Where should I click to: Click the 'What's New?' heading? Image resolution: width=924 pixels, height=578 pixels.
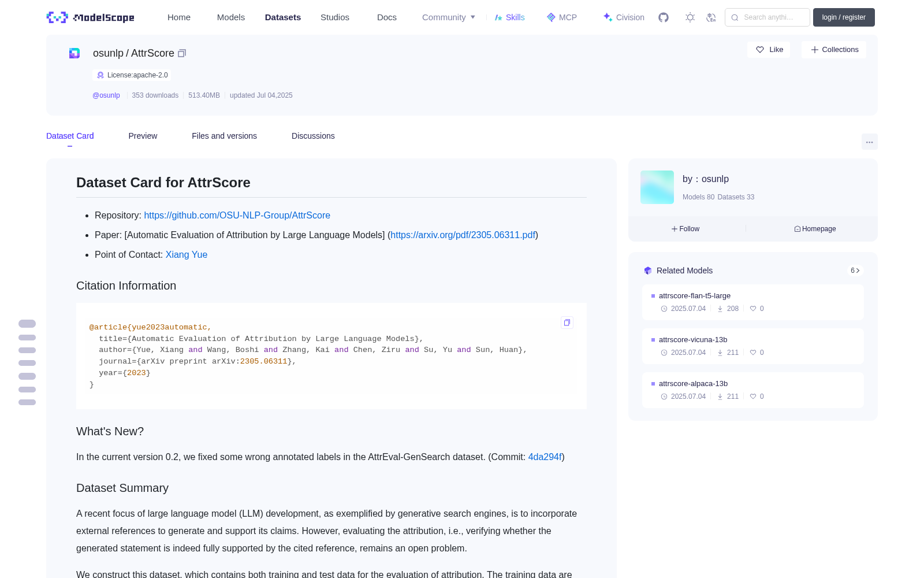pyautogui.click(x=110, y=431)
